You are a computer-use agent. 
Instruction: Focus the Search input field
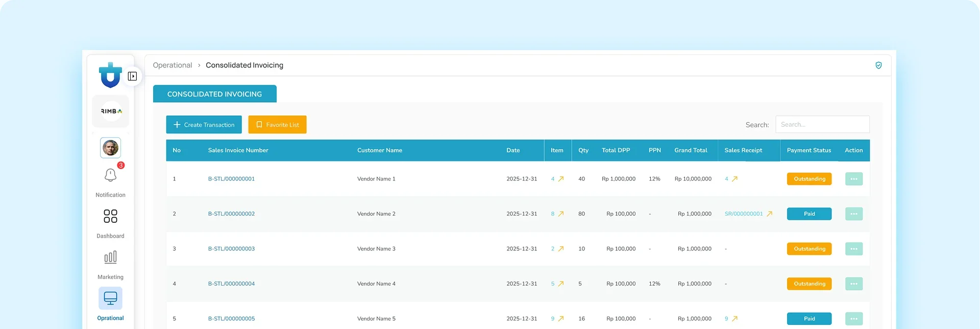coord(823,125)
